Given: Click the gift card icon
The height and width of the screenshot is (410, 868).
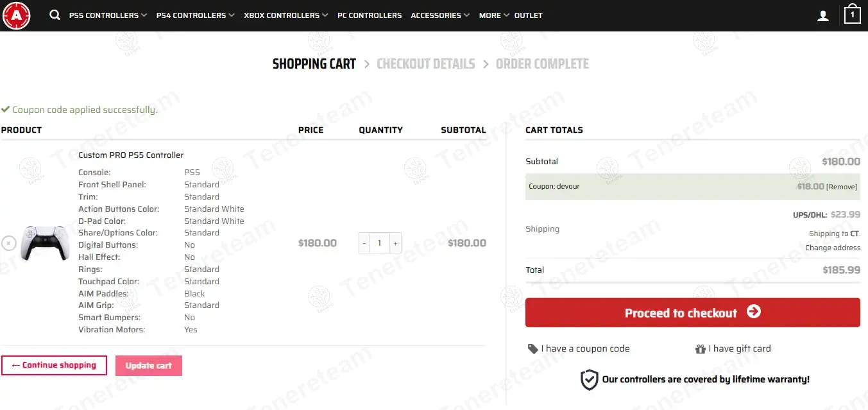Looking at the screenshot, I should (701, 349).
